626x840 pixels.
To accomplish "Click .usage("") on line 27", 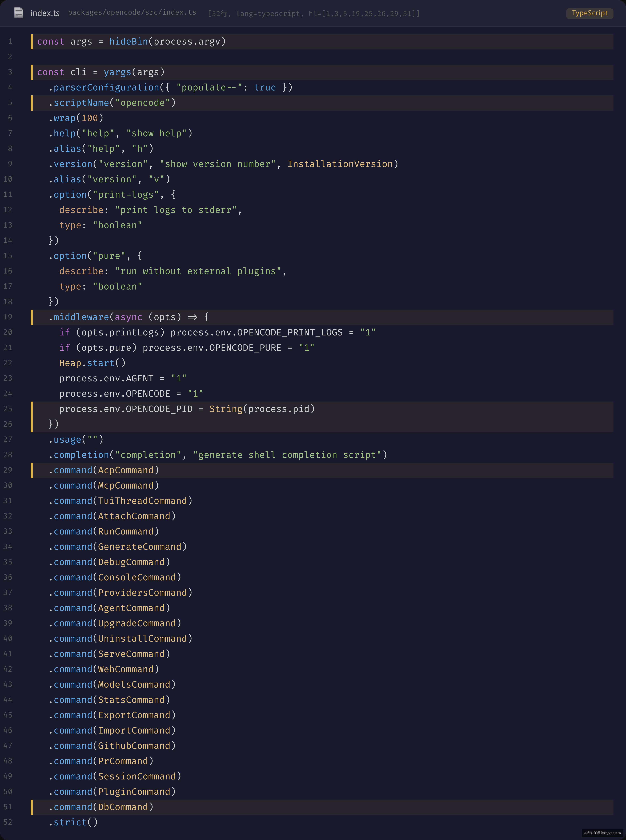I will (76, 440).
